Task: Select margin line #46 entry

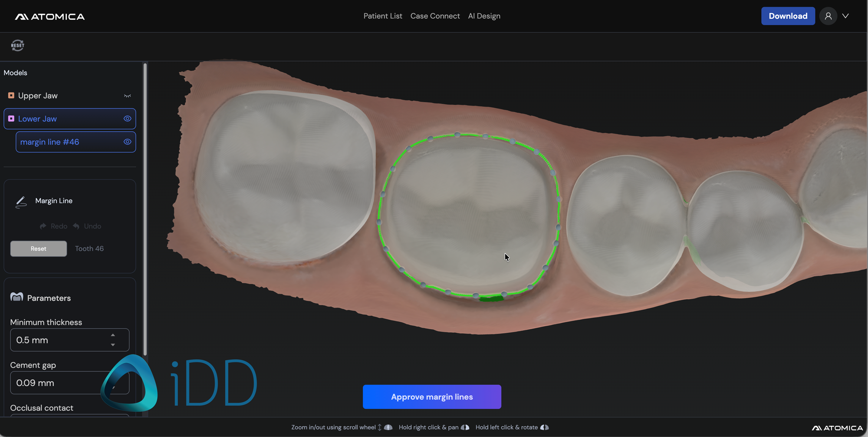Action: 76,142
